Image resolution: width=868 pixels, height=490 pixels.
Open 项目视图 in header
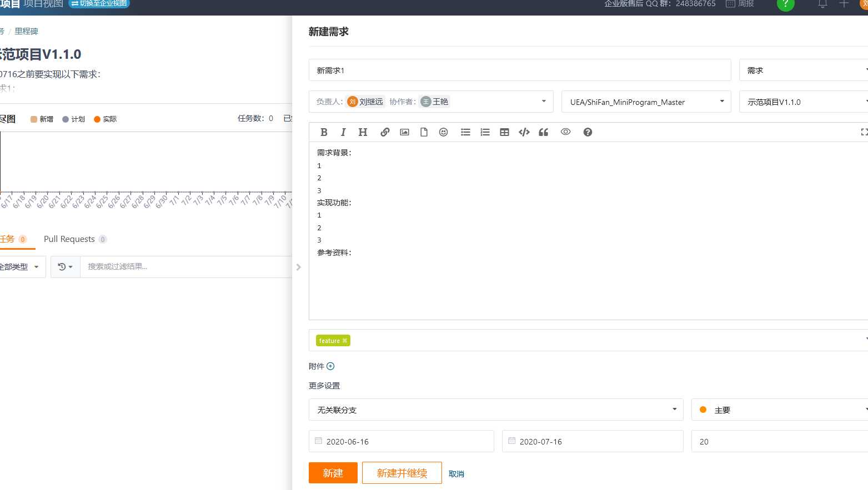[x=43, y=4]
